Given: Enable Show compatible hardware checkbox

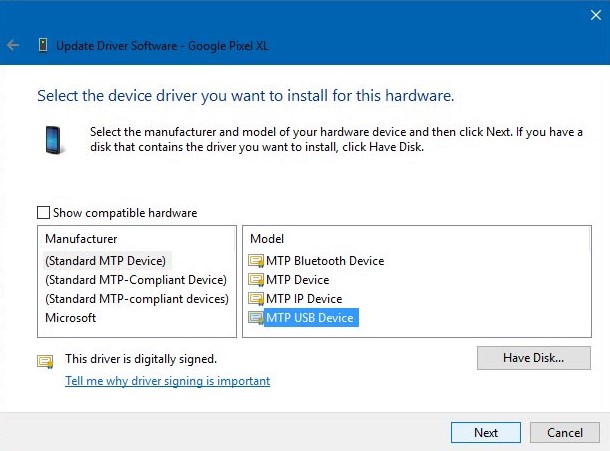Looking at the screenshot, I should [43, 213].
